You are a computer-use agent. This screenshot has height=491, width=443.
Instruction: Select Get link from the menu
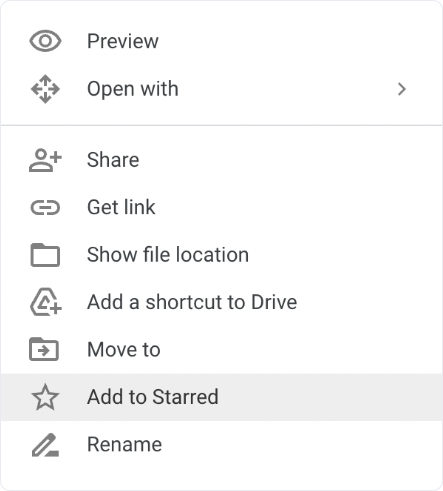click(x=221, y=207)
